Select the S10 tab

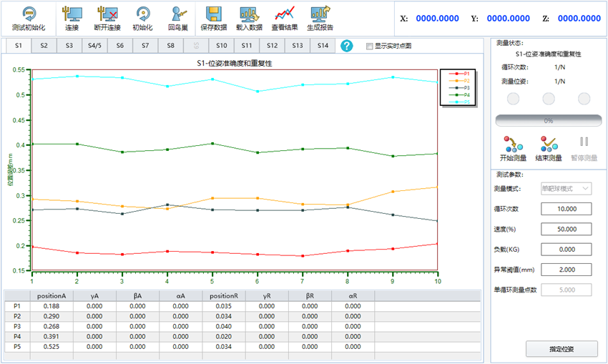coord(221,46)
